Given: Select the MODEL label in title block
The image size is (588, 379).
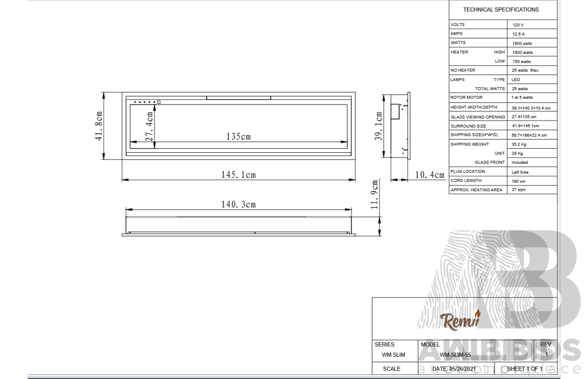Looking at the screenshot, I should tap(430, 345).
